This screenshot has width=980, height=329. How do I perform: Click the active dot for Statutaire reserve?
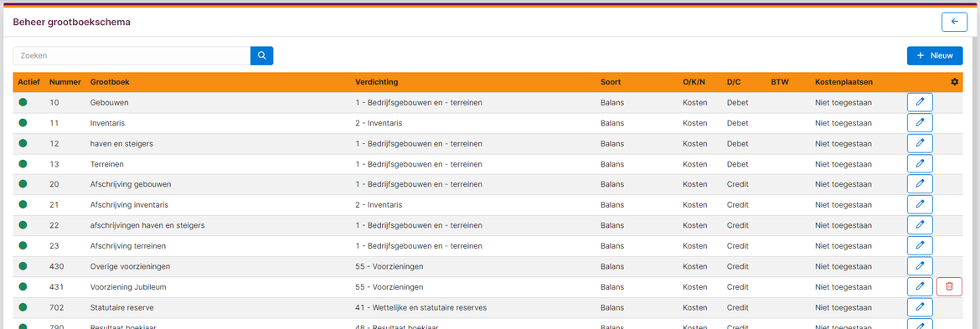(23, 307)
